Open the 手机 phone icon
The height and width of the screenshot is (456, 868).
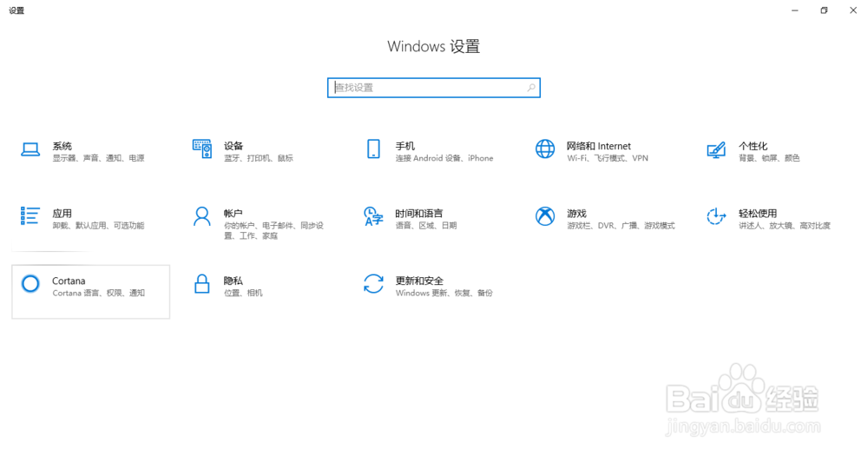click(x=373, y=149)
